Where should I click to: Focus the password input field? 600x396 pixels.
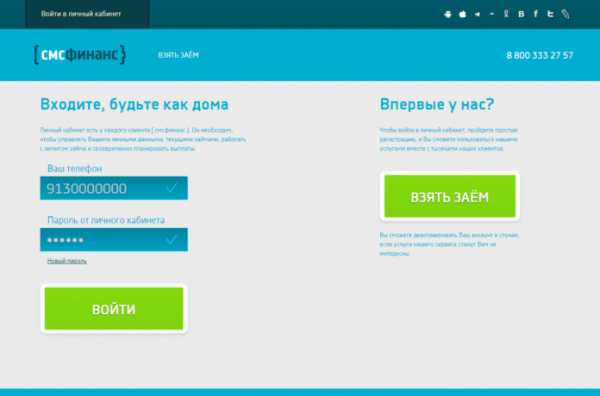tap(114, 240)
